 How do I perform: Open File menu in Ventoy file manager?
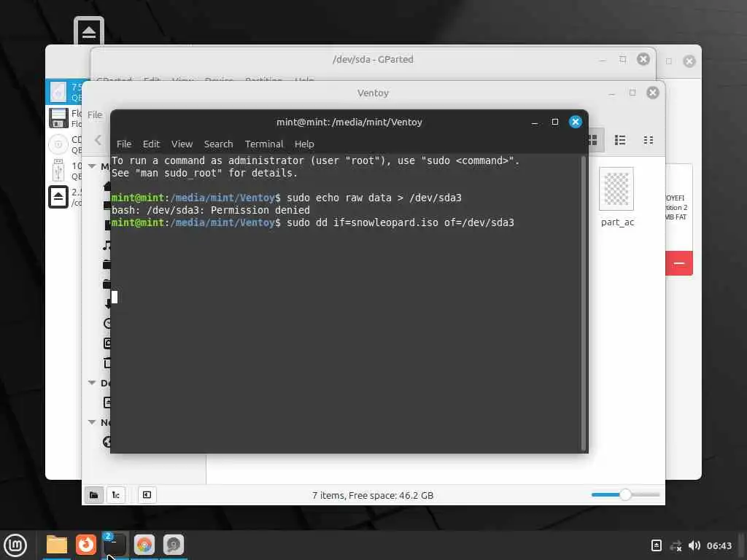click(95, 114)
